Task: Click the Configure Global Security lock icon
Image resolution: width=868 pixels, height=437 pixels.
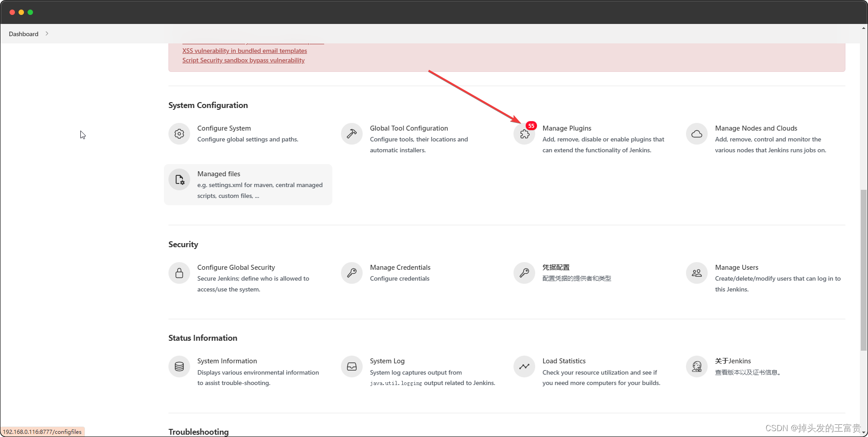Action: (179, 273)
